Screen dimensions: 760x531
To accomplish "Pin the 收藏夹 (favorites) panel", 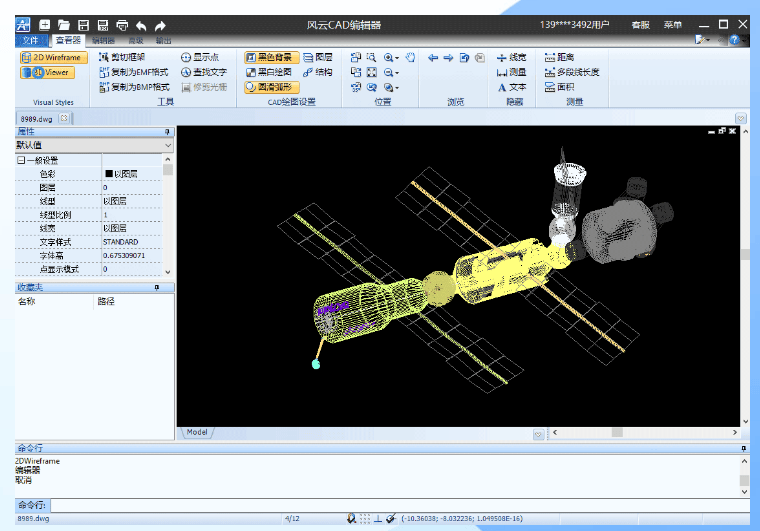I will tap(156, 287).
